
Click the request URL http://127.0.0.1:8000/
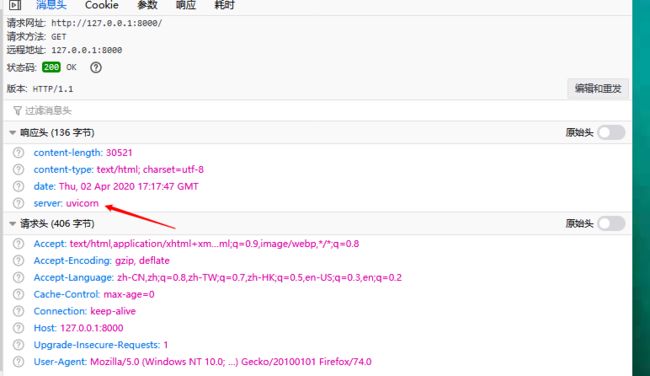tap(107, 23)
